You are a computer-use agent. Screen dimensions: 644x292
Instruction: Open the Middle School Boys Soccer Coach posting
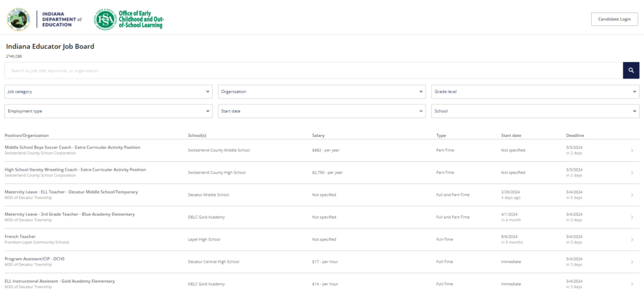tap(72, 147)
